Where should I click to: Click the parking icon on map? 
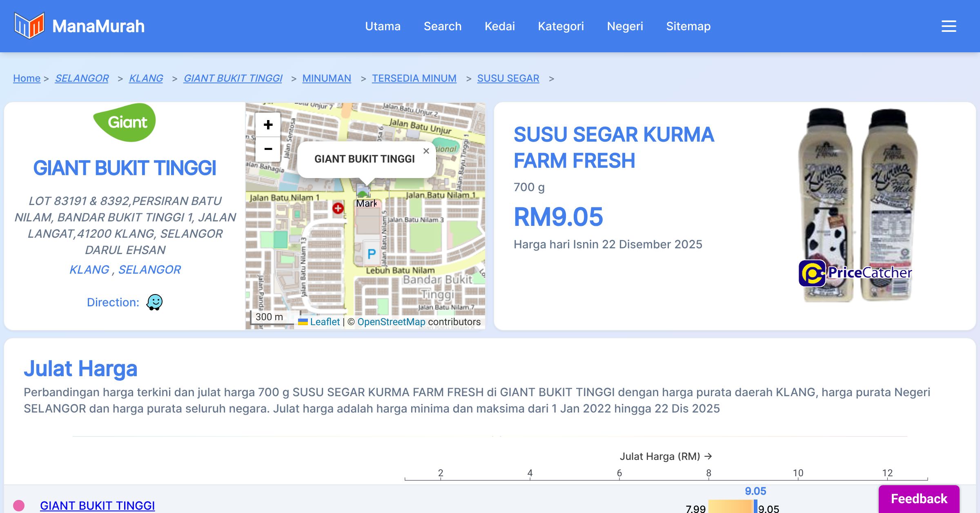click(371, 254)
